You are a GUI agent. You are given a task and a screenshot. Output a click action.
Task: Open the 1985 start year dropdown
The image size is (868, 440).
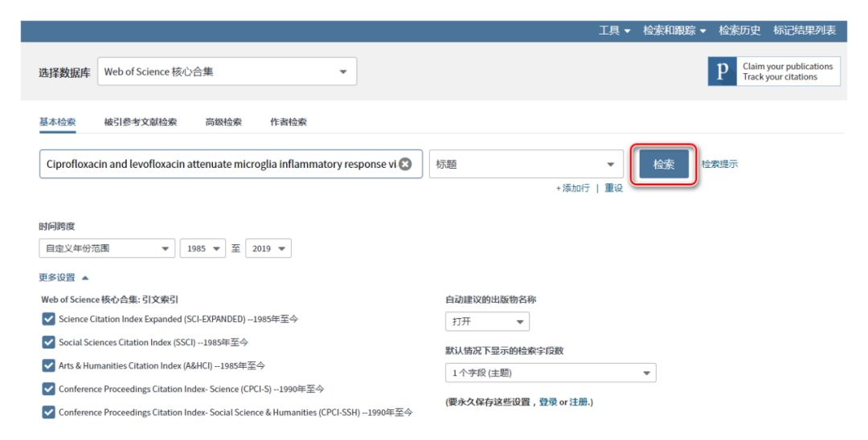(203, 248)
